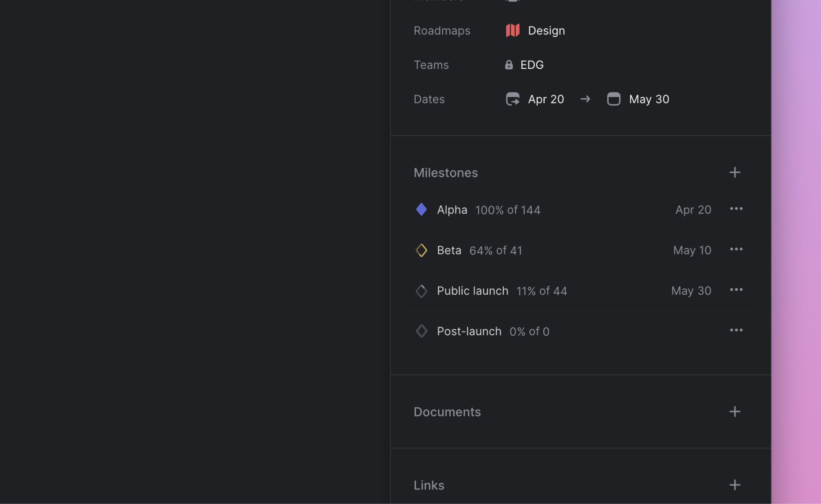Open Alpha milestone more options menu
This screenshot has height=504, width=821.
point(736,209)
